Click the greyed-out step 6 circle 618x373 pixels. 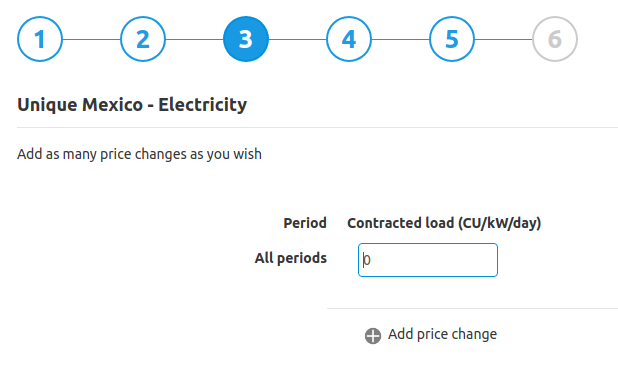click(555, 39)
